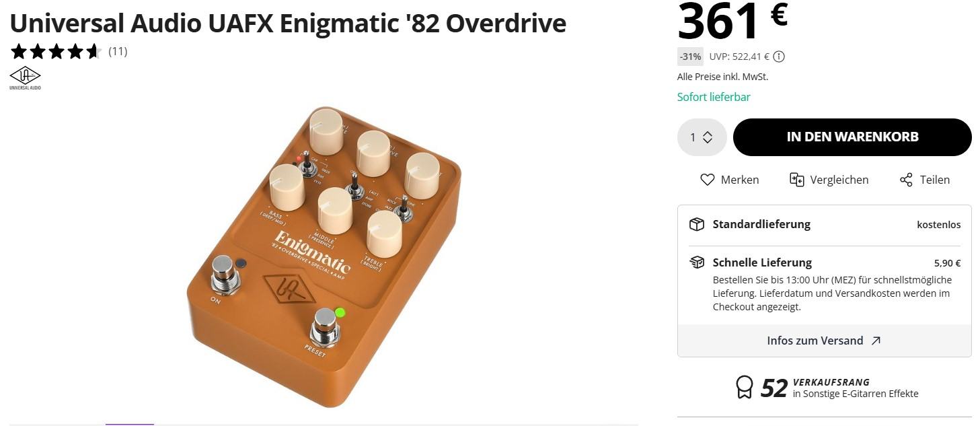This screenshot has width=980, height=426.
Task: Click the Merken wishlist label
Action: click(740, 180)
